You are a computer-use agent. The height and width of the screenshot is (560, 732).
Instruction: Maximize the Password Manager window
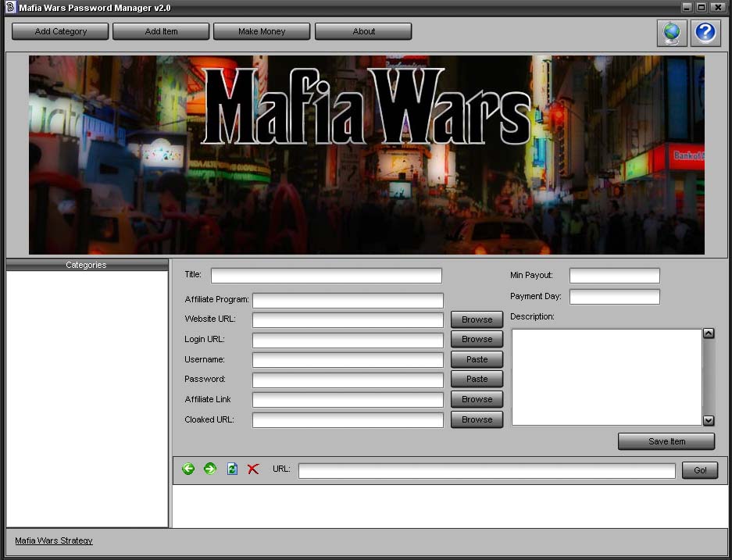[x=702, y=7]
